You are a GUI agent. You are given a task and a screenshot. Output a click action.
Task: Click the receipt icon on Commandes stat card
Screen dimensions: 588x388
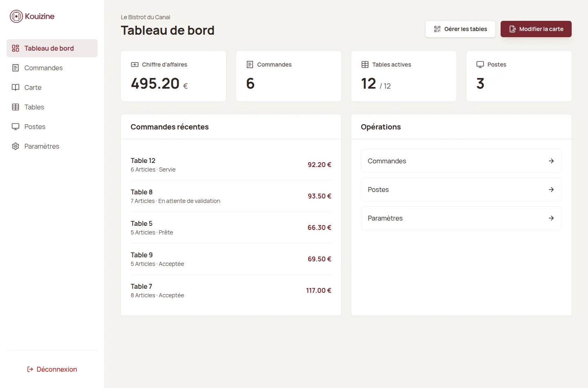(x=250, y=65)
